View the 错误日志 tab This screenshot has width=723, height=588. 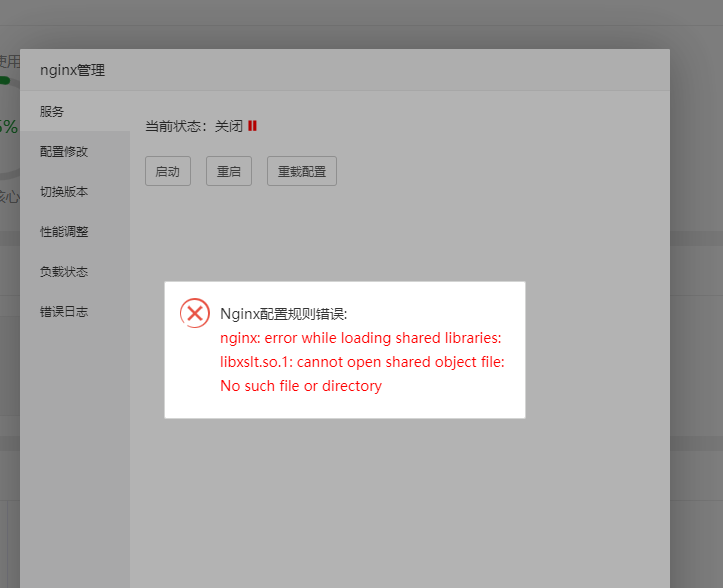(75, 312)
